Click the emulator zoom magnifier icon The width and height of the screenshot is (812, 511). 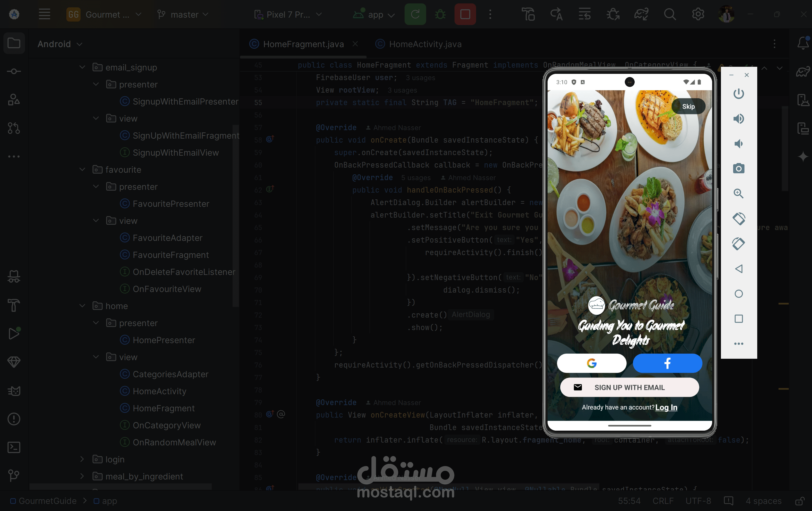click(739, 193)
